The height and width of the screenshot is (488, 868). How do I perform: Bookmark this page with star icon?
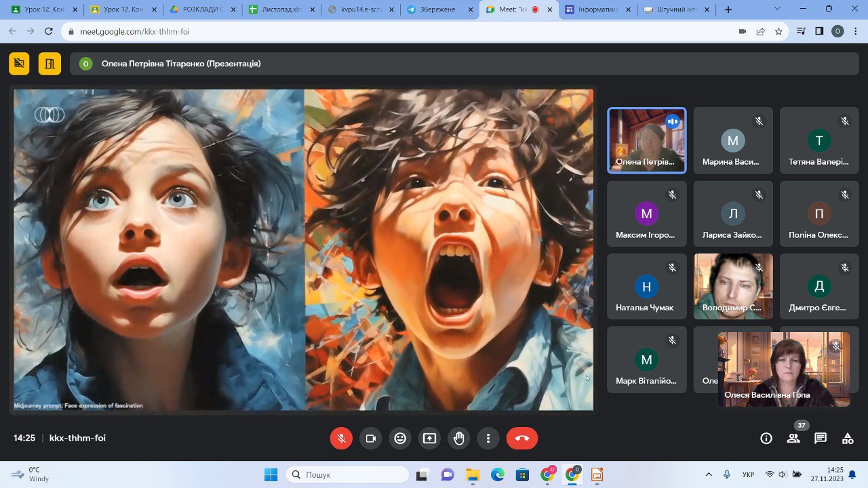tap(778, 31)
